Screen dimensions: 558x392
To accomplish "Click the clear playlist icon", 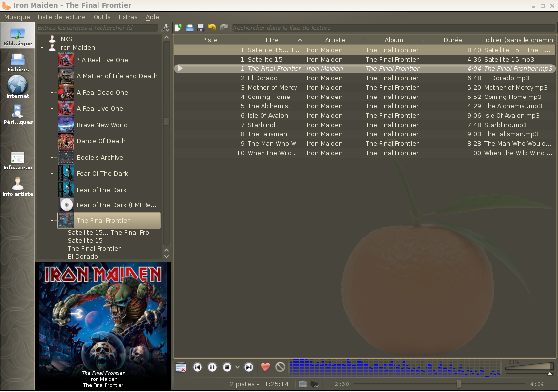I will coord(181,367).
